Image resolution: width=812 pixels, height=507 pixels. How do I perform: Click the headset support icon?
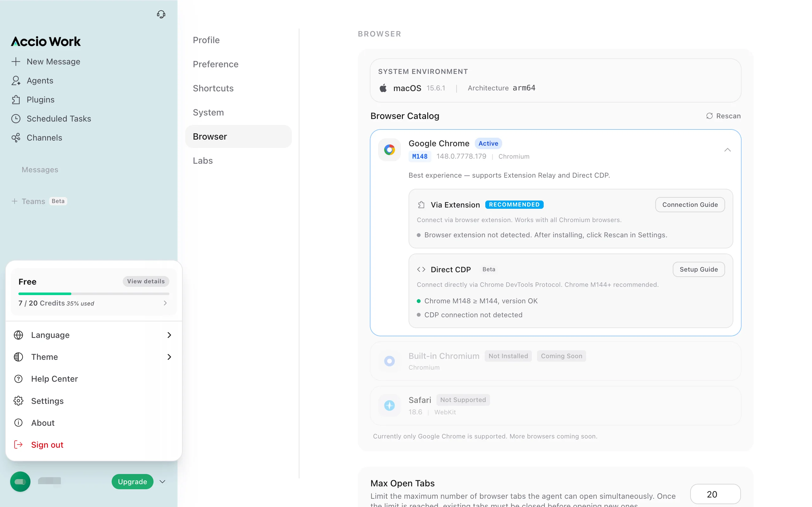[161, 14]
